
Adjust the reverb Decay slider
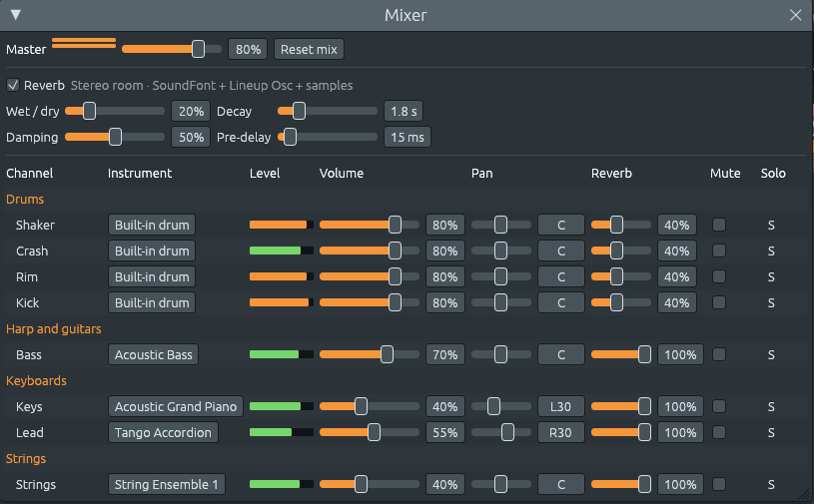[328, 111]
